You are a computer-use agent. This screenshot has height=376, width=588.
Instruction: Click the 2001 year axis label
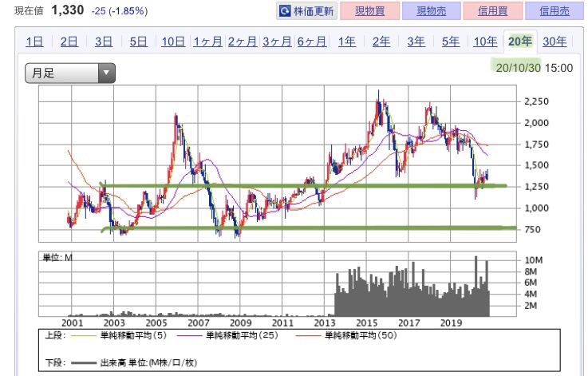[x=72, y=323]
